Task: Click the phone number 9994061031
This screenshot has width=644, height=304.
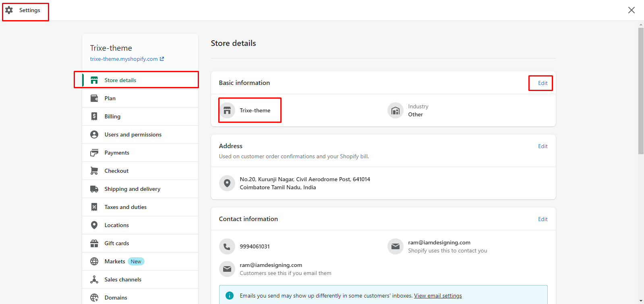Action: [x=255, y=246]
